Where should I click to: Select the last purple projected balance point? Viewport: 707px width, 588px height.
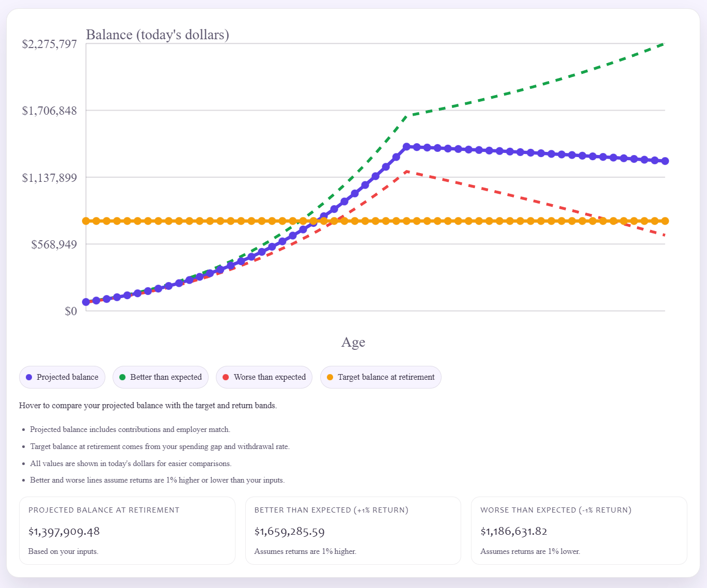pyautogui.click(x=665, y=161)
